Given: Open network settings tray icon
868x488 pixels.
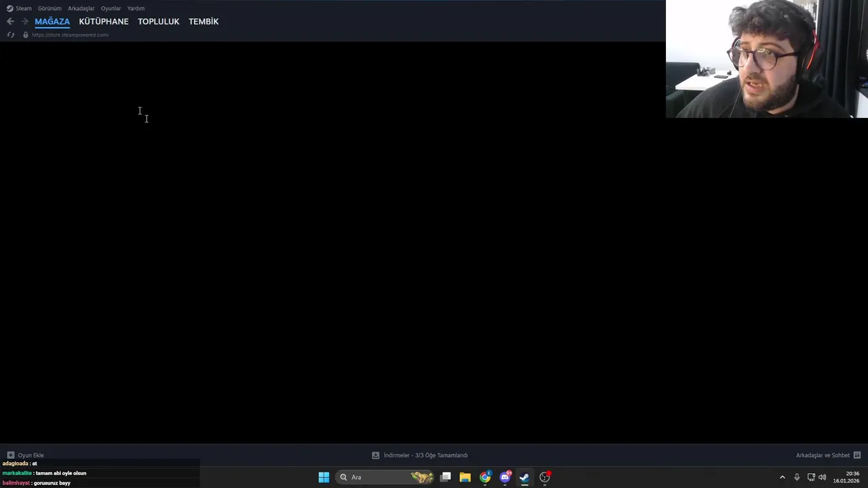Looking at the screenshot, I should click(x=811, y=477).
